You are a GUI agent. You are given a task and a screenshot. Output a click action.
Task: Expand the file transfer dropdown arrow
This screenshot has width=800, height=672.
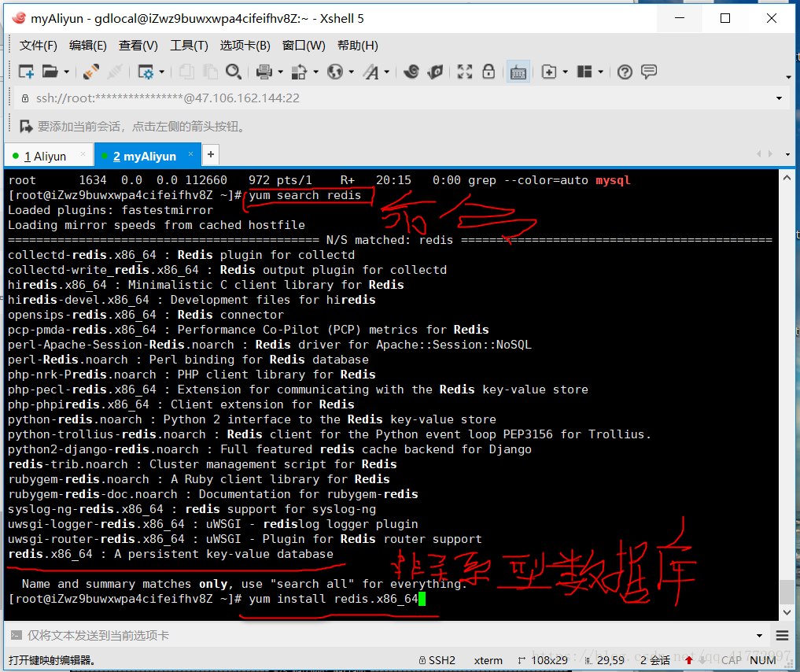click(x=315, y=72)
